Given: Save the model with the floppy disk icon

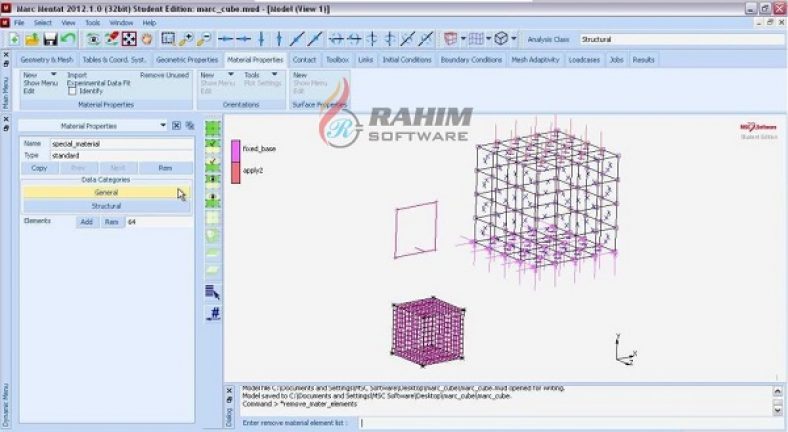Looking at the screenshot, I should click(50, 39).
